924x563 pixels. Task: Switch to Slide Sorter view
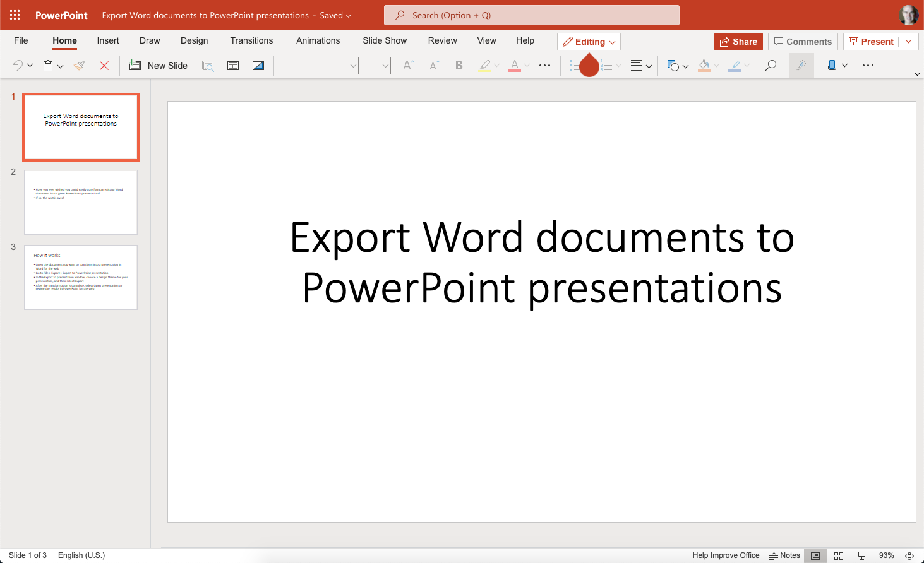(x=839, y=555)
